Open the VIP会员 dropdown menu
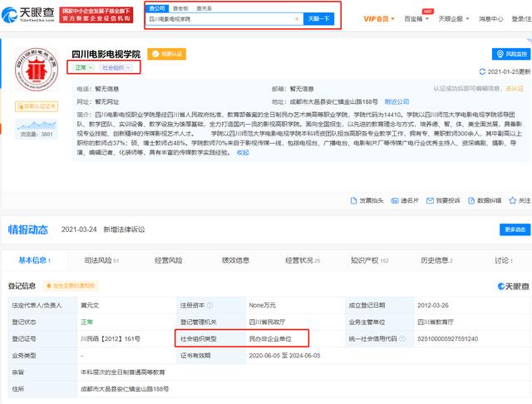532x404 pixels. [x=379, y=18]
